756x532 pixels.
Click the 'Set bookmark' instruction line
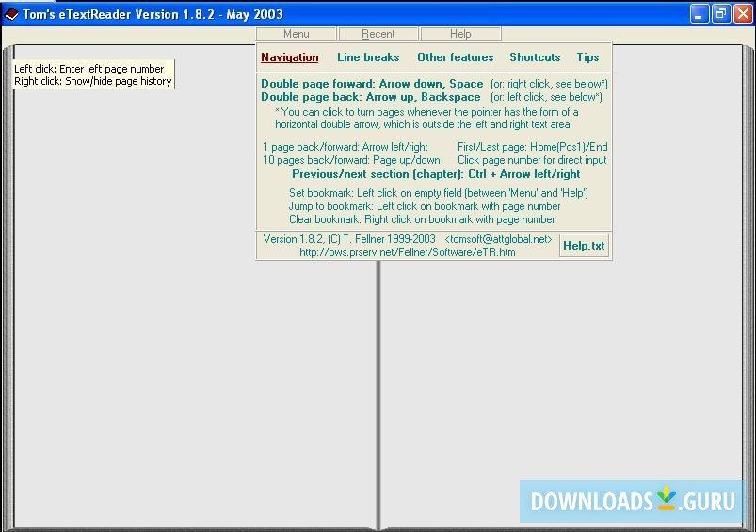439,193
